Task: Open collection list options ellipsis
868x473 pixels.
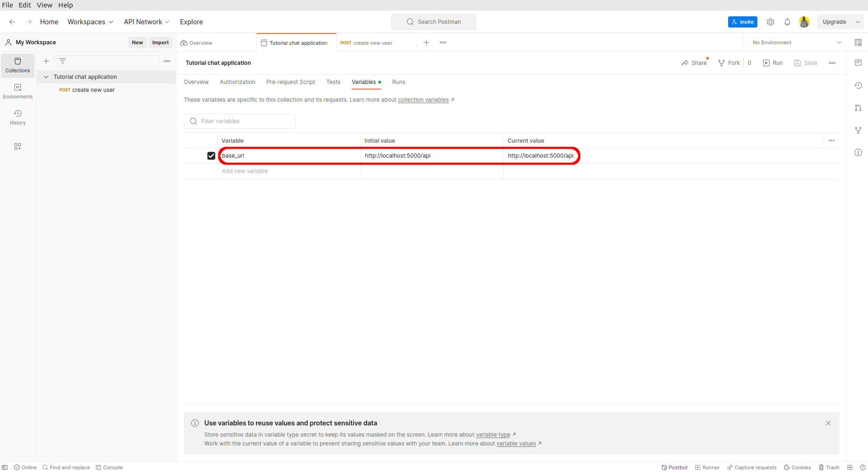Action: click(167, 61)
